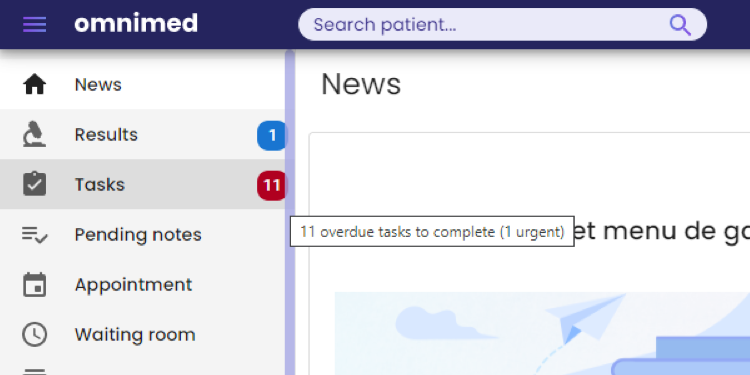This screenshot has height=375, width=750.
Task: Open the News menu item
Action: [x=143, y=85]
